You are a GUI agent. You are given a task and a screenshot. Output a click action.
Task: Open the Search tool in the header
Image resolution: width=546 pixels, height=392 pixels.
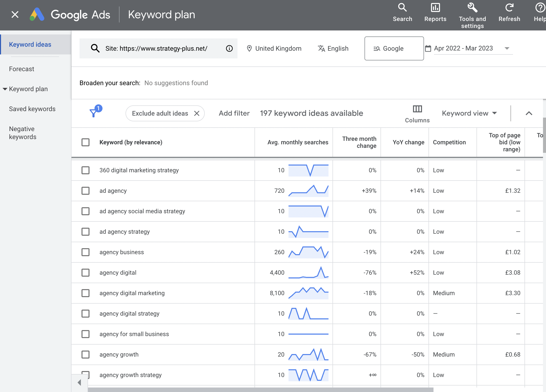(x=402, y=12)
